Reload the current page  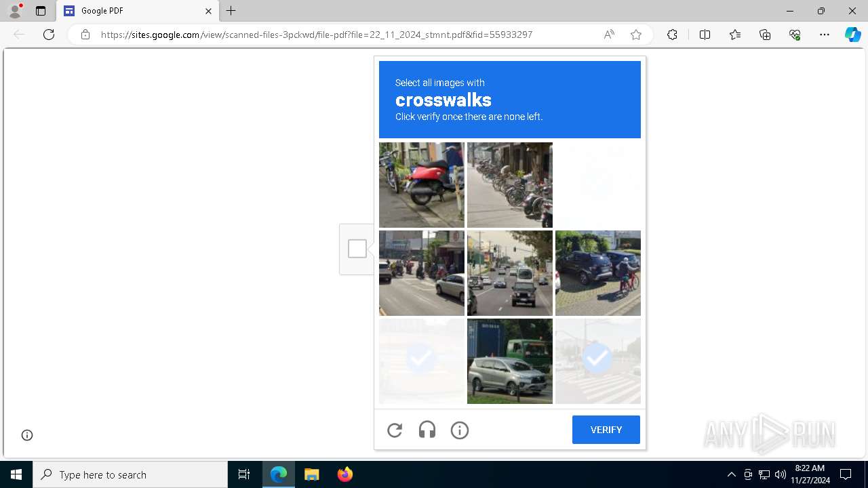(49, 35)
